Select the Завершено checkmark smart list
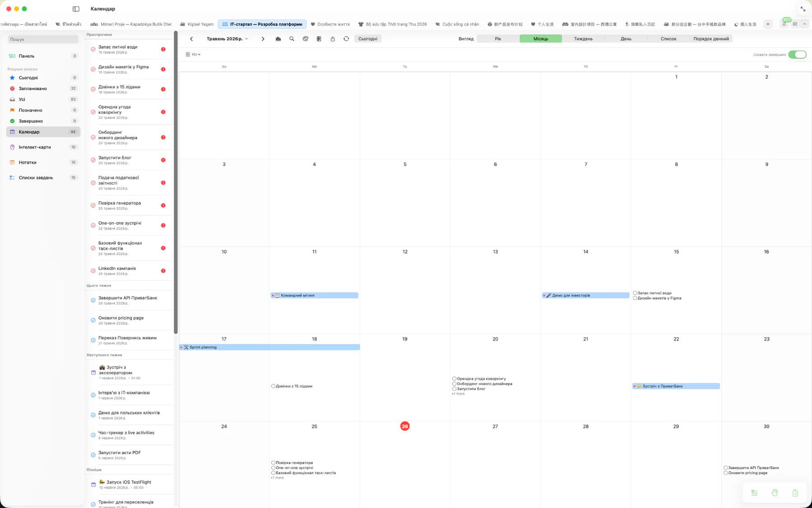 click(43, 121)
